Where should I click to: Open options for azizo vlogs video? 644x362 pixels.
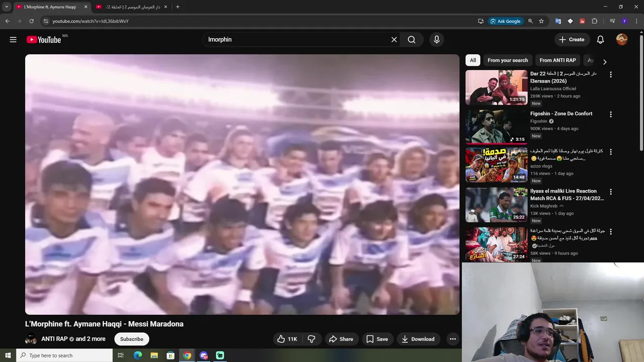[611, 152]
